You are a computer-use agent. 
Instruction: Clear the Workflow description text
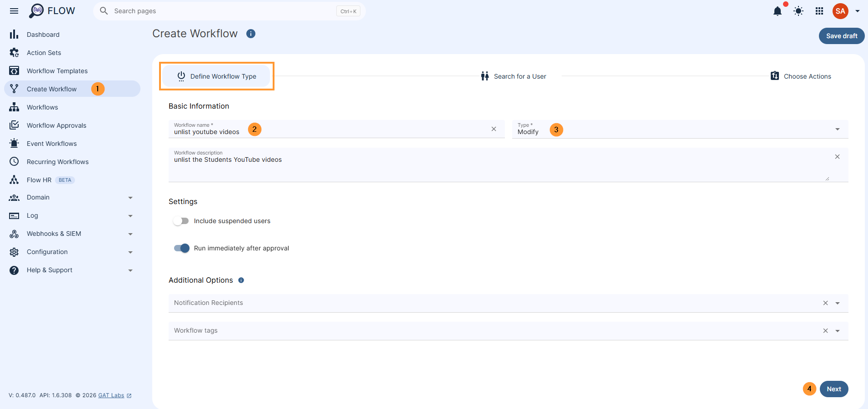pyautogui.click(x=837, y=157)
